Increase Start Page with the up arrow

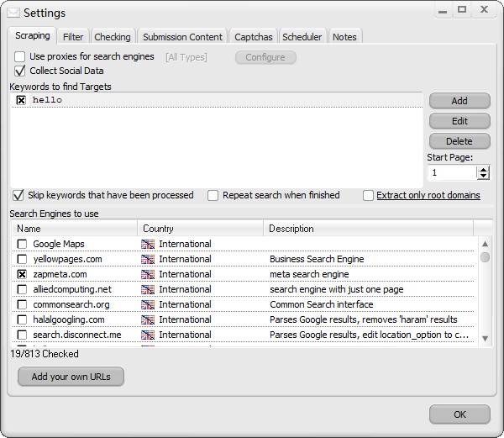(x=483, y=169)
